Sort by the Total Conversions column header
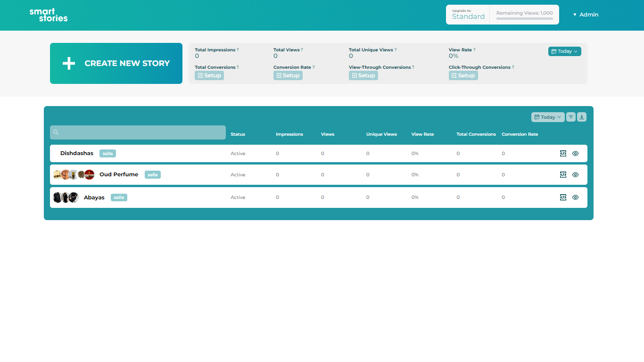Image resolution: width=644 pixels, height=362 pixels. (x=476, y=134)
